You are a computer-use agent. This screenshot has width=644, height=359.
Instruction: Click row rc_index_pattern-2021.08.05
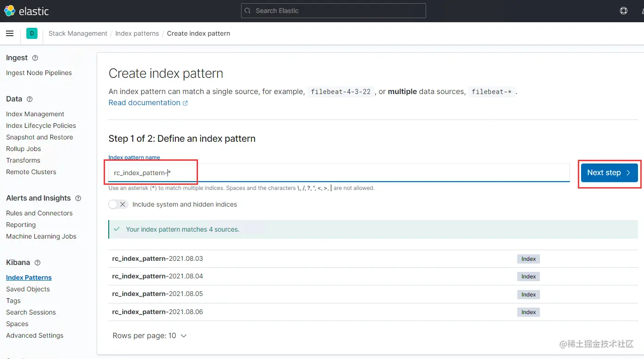373,294
